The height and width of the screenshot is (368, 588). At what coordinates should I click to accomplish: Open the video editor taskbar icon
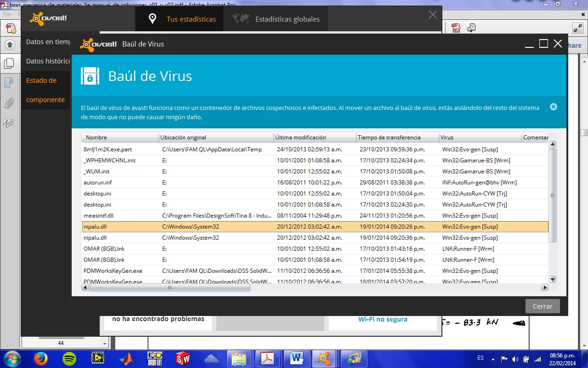(98, 359)
